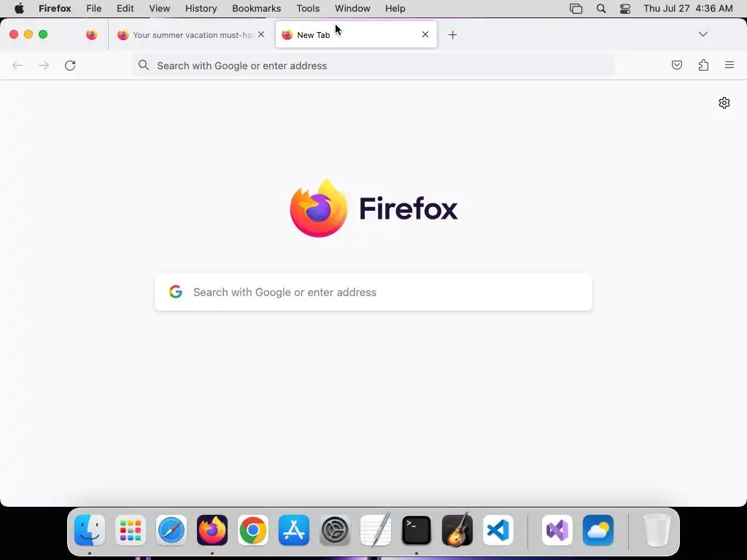747x560 pixels.
Task: Click Firefox icon in the dock
Action: click(212, 530)
